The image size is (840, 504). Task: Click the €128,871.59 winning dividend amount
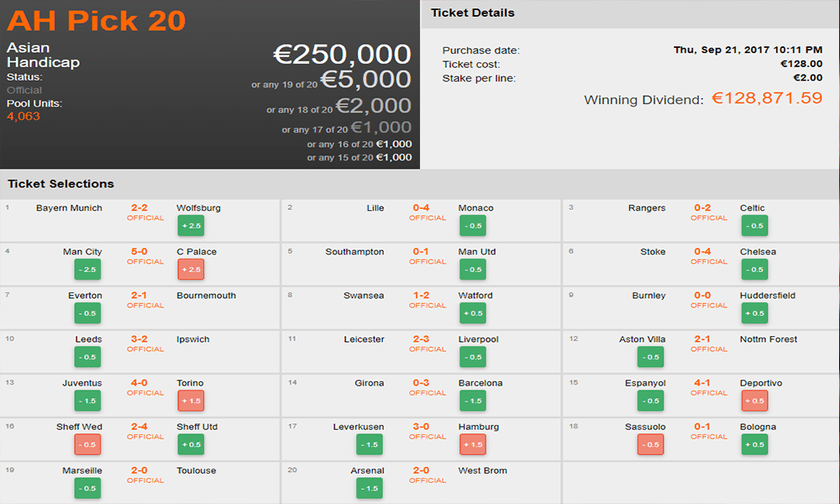766,98
